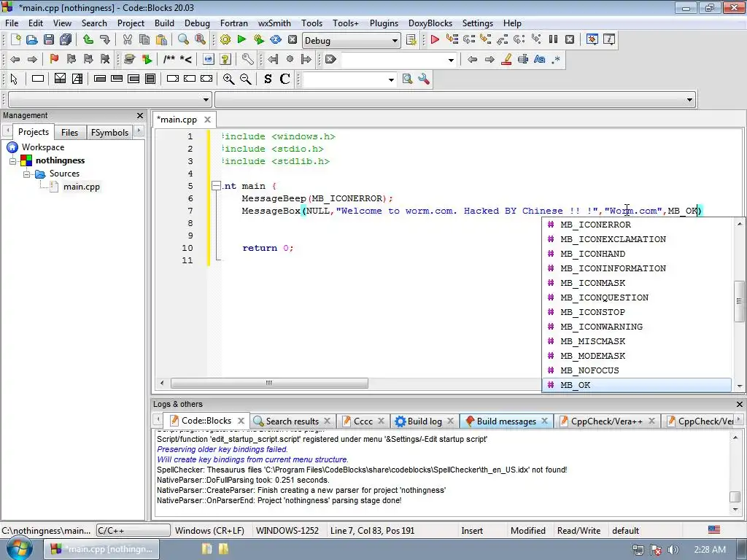Collapse the nothingness project tree node
Viewport: 747px width, 560px height.
tap(13, 160)
